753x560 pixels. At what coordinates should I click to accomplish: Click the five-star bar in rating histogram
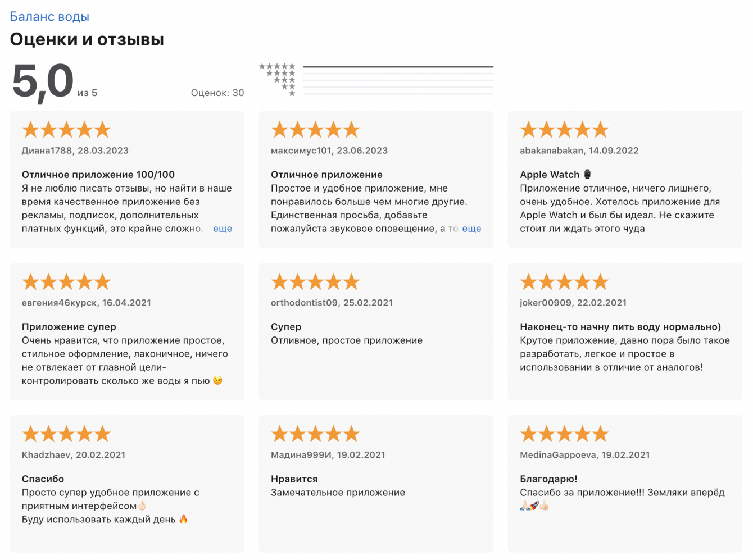398,67
